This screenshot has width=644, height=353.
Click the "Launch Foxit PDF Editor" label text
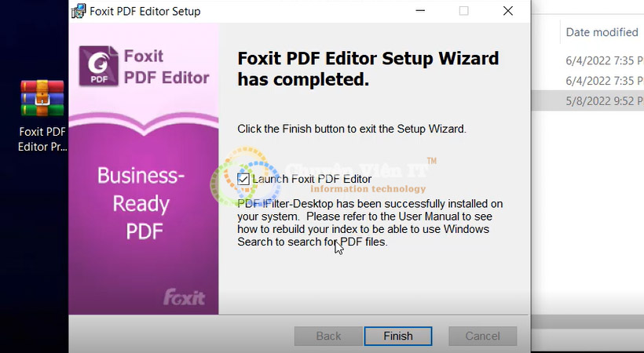tap(312, 179)
